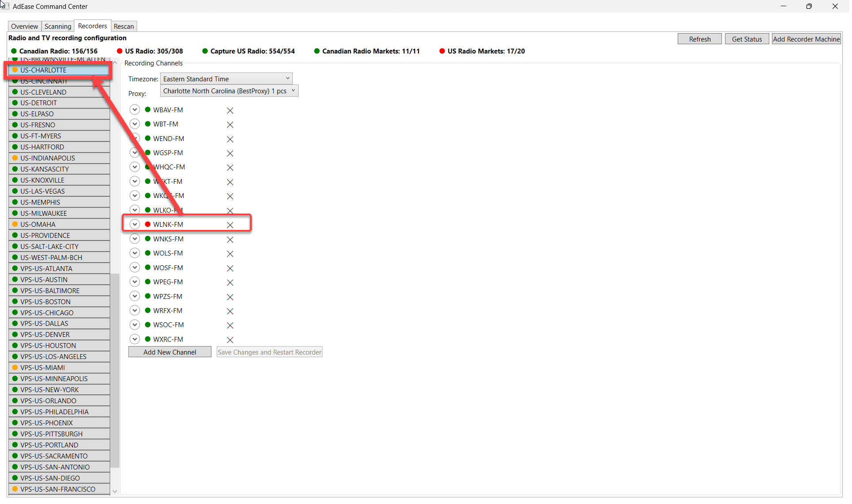Click the recorder list scroll-up arrow
This screenshot has width=852, height=504.
[x=115, y=63]
